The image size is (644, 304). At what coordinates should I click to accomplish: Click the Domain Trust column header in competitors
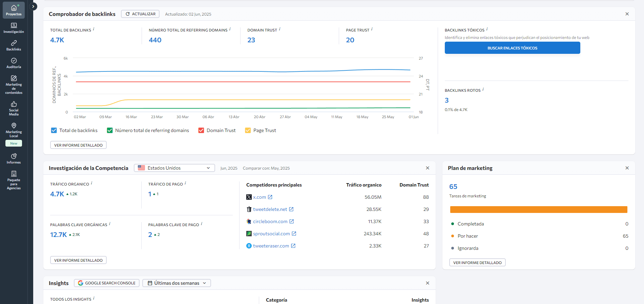pos(414,185)
